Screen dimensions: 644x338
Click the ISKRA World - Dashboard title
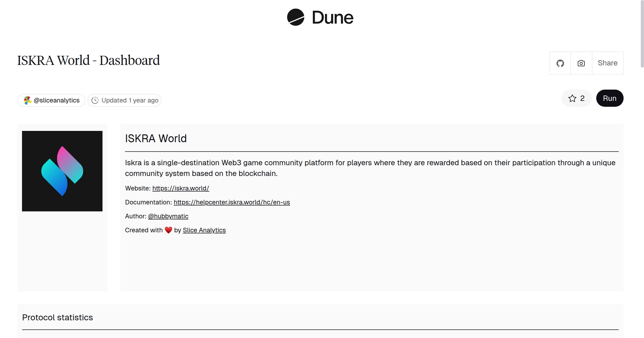(89, 60)
